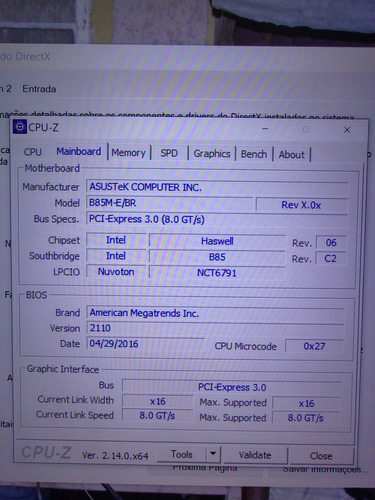Click the CPU-Z title bar app icon
Viewport: 375px width, 500px height.
tap(20, 127)
